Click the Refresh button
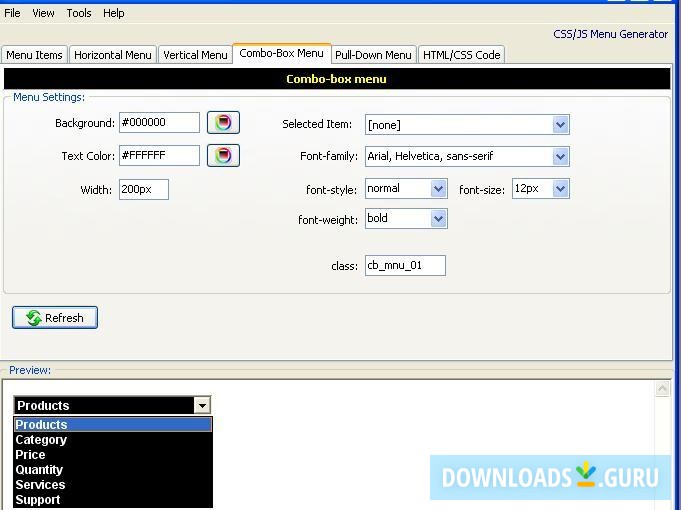The width and height of the screenshot is (681, 510). [x=55, y=318]
